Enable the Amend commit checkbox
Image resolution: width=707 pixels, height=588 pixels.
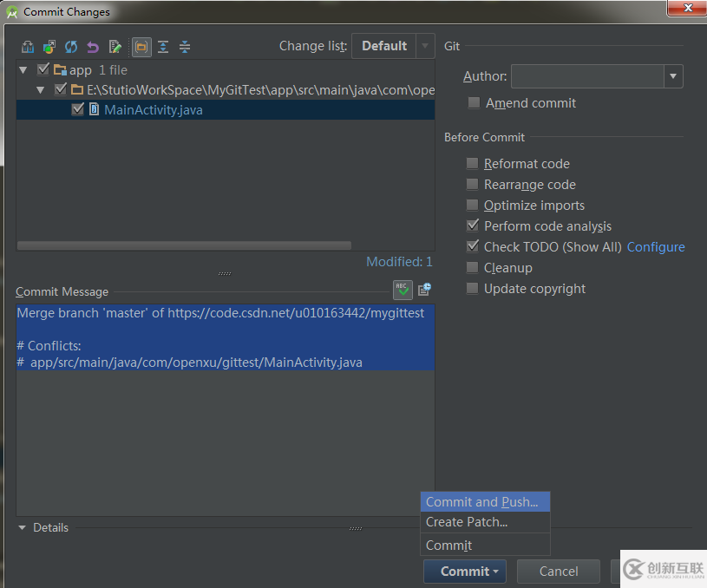474,103
